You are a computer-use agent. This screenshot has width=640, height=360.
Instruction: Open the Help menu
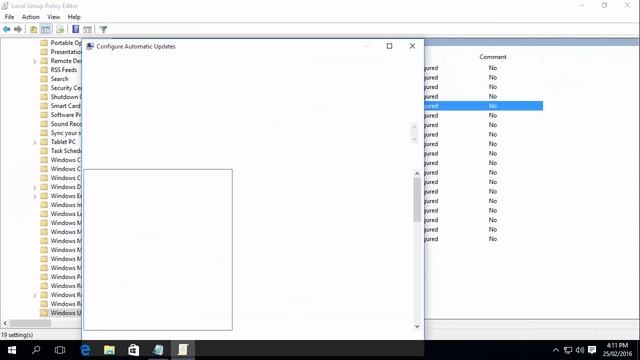74,17
